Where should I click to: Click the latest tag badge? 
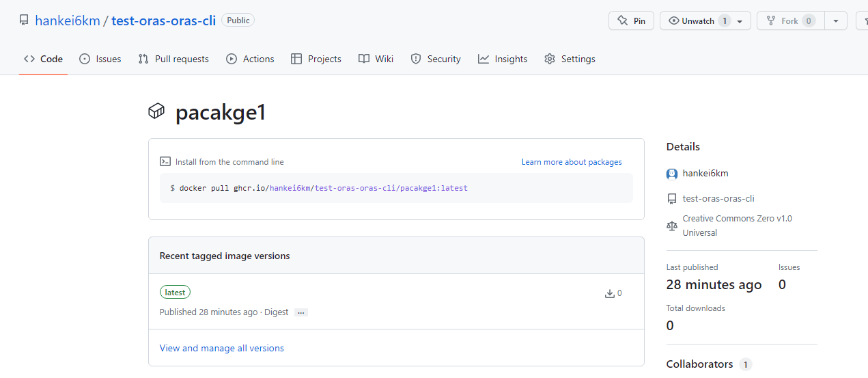pyautogui.click(x=175, y=292)
